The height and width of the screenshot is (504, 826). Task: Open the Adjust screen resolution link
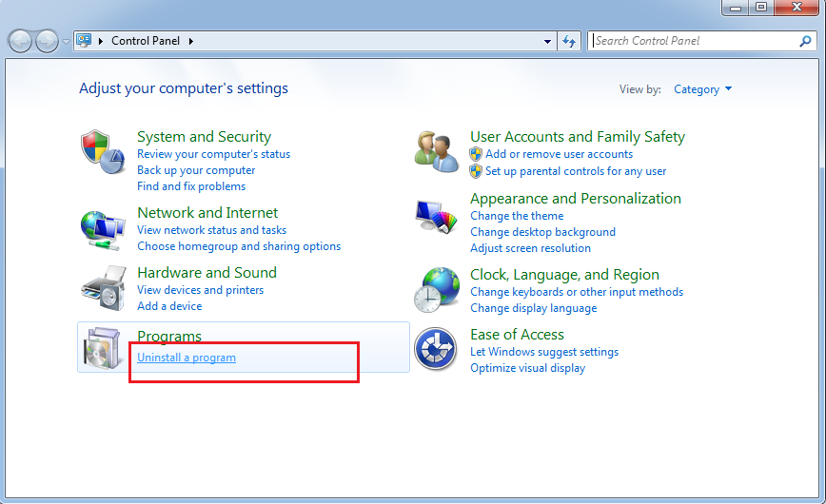(x=530, y=248)
